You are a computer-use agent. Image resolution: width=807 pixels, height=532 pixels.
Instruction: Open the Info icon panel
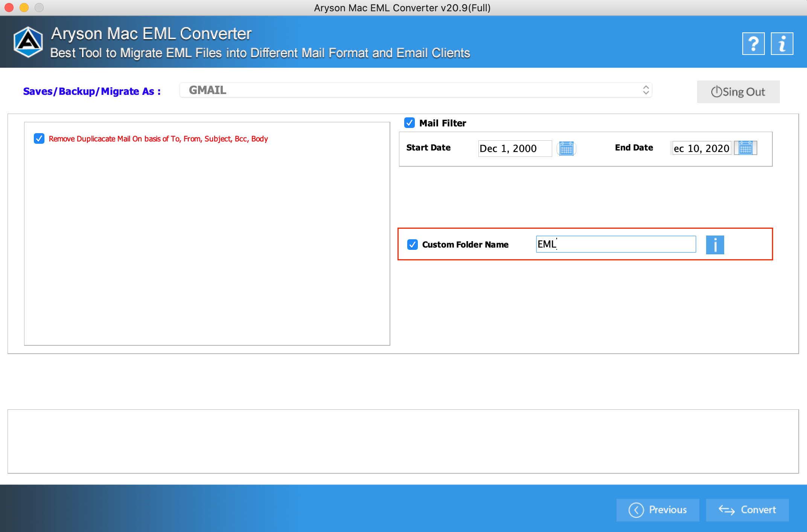(x=715, y=244)
